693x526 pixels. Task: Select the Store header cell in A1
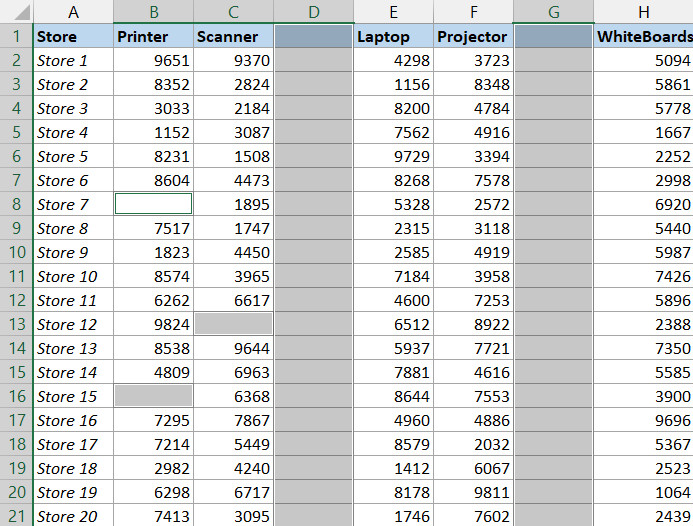[x=73, y=37]
